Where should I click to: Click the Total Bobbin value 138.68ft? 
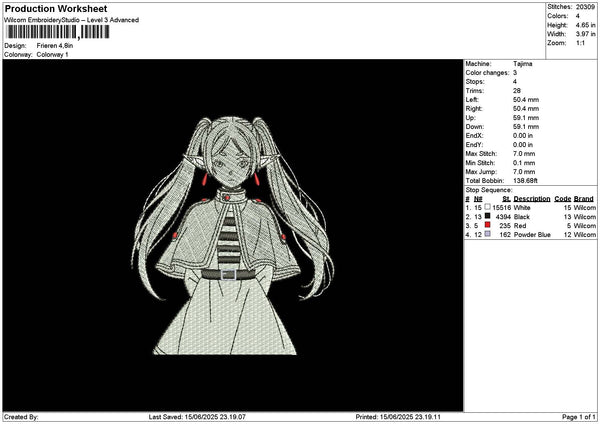click(x=525, y=181)
